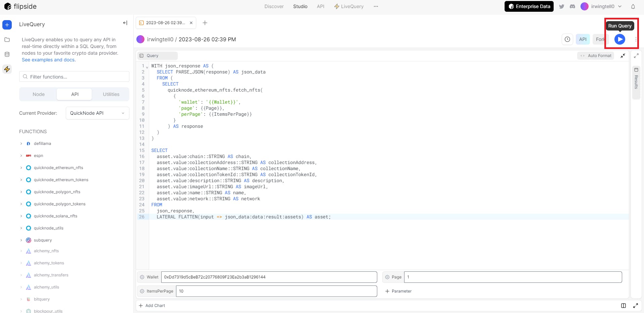Open notifications bell
The image size is (644, 313).
(x=633, y=6)
